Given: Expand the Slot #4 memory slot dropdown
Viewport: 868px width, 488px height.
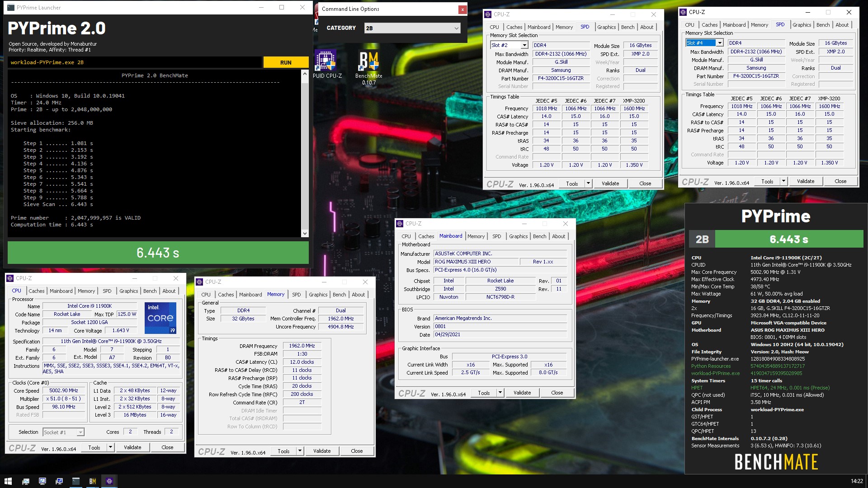Looking at the screenshot, I should pyautogui.click(x=720, y=43).
